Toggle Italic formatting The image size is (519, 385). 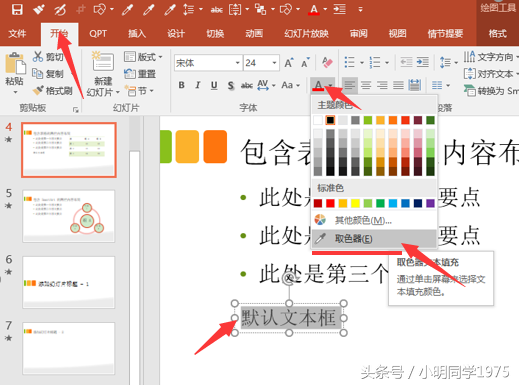pos(198,85)
